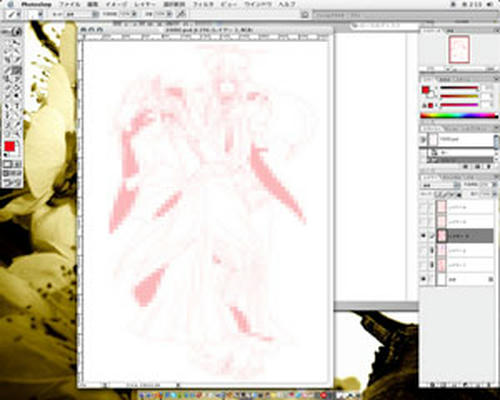Click the Jump to ImageReady button

pyautogui.click(x=12, y=183)
